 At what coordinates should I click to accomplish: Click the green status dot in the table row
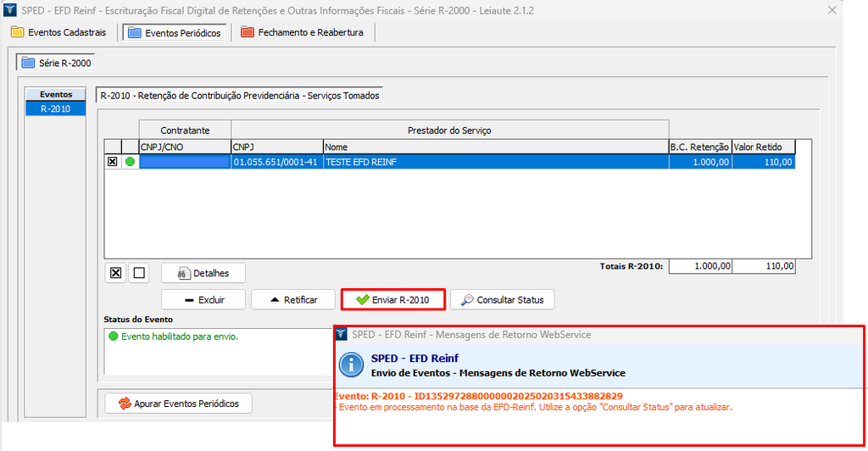130,162
